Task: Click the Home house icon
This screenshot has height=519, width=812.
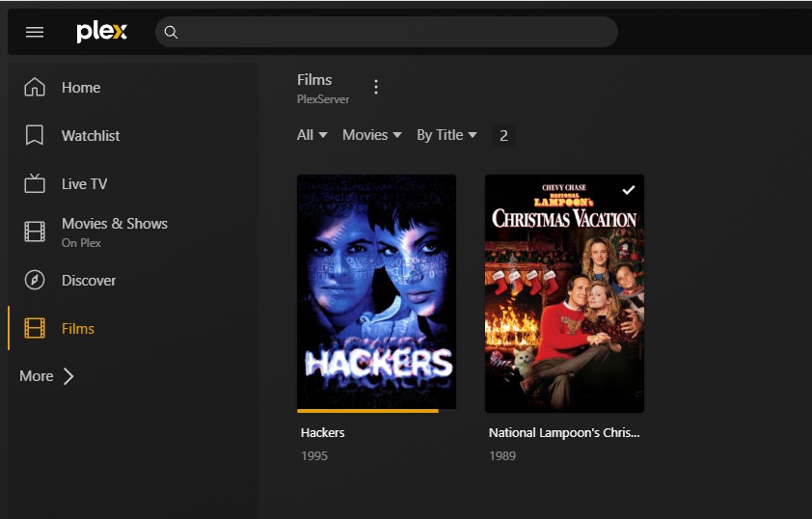Action: pos(35,87)
